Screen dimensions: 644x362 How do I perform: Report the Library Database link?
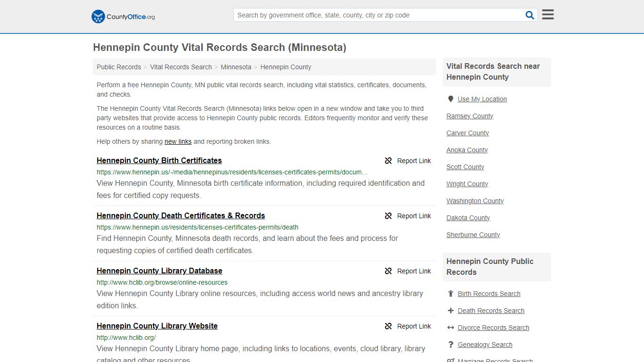point(408,271)
